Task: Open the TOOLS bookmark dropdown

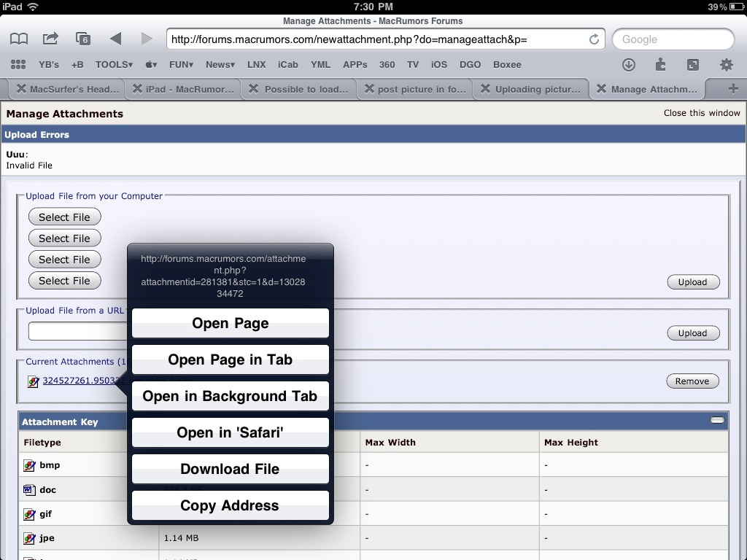Action: point(114,64)
